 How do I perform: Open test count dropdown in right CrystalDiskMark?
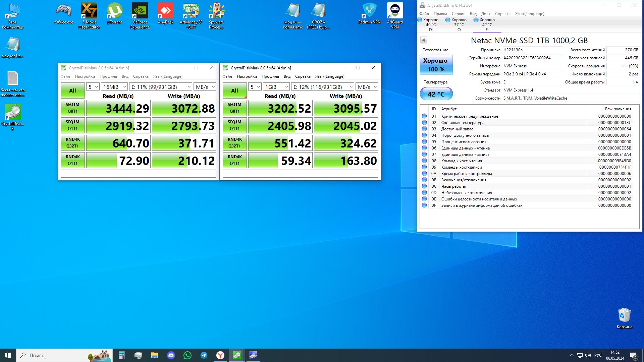(255, 87)
